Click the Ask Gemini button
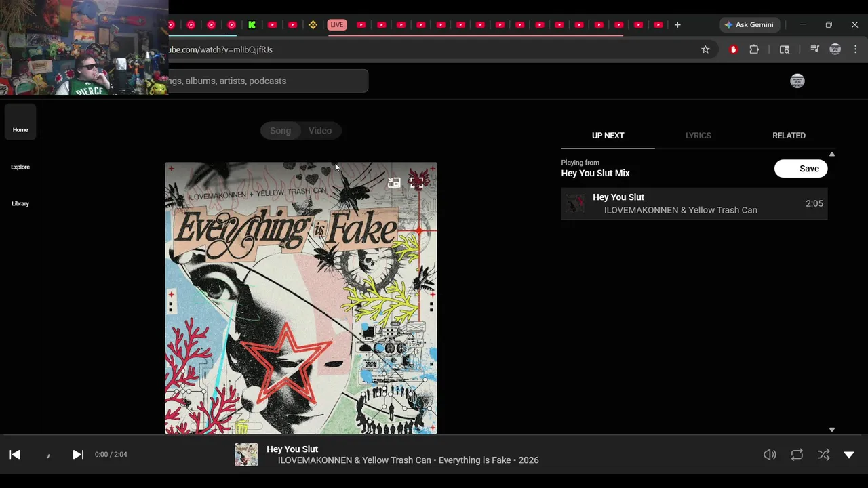This screenshot has width=868, height=488. 749,25
